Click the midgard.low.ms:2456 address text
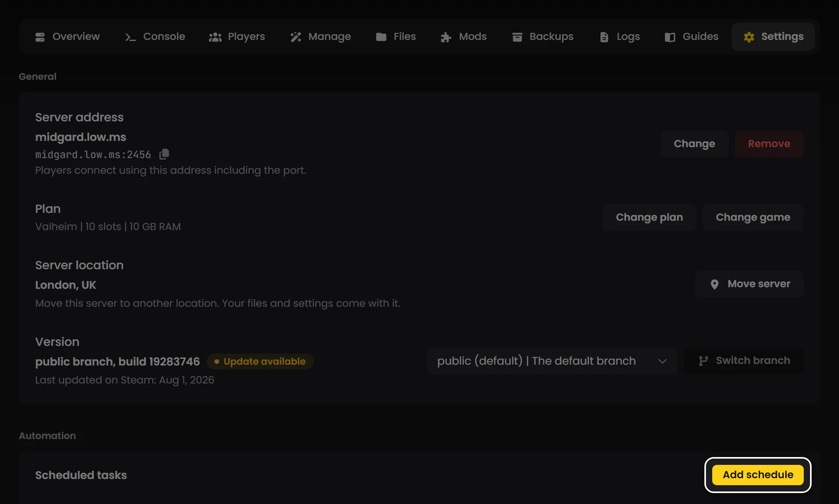 click(93, 155)
